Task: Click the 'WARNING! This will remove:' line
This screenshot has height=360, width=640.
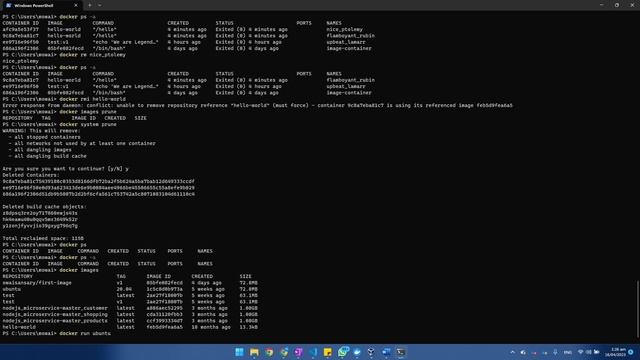Action: [x=41, y=131]
